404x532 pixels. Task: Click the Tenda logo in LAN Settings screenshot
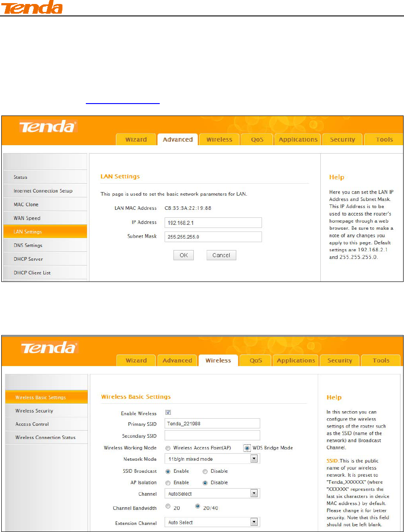coord(48,127)
